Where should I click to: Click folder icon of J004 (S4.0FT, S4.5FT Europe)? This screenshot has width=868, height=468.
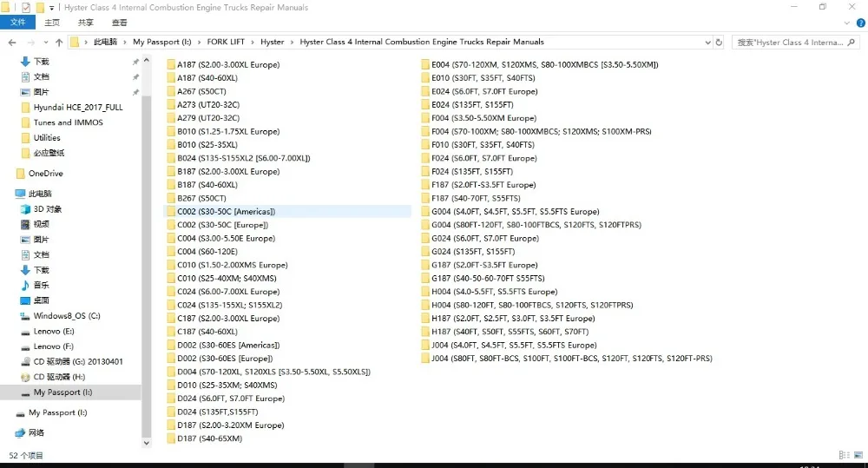[425, 345]
